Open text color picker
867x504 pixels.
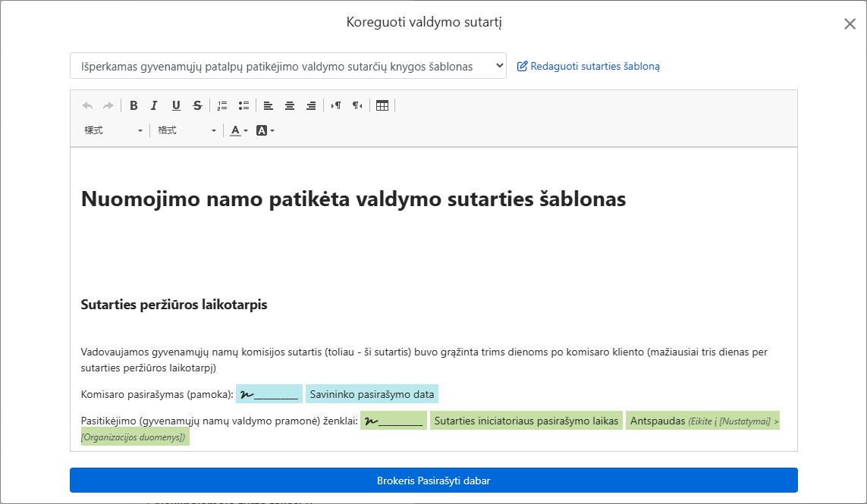click(239, 130)
